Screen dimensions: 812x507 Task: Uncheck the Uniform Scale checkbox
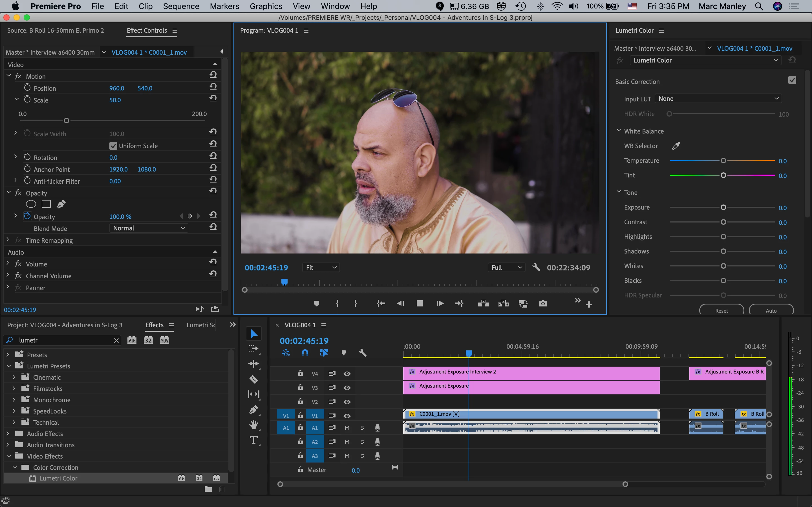pos(113,146)
